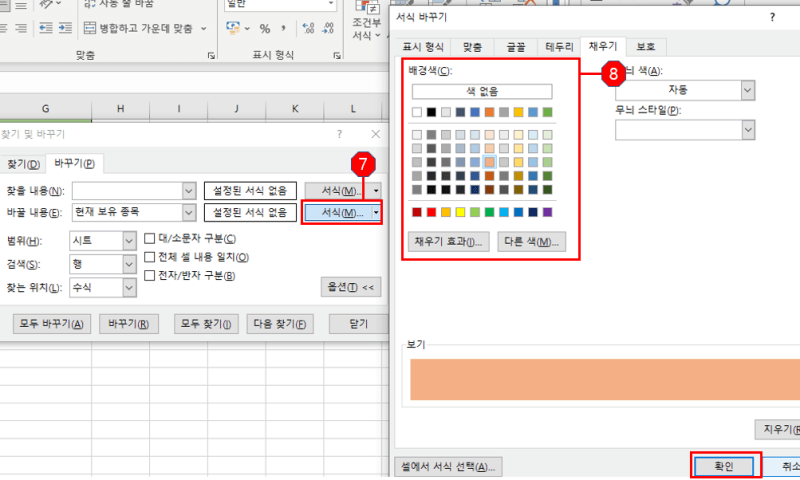
Task: Click help ? in 서식 바꾸기 dialog
Action: (x=772, y=17)
